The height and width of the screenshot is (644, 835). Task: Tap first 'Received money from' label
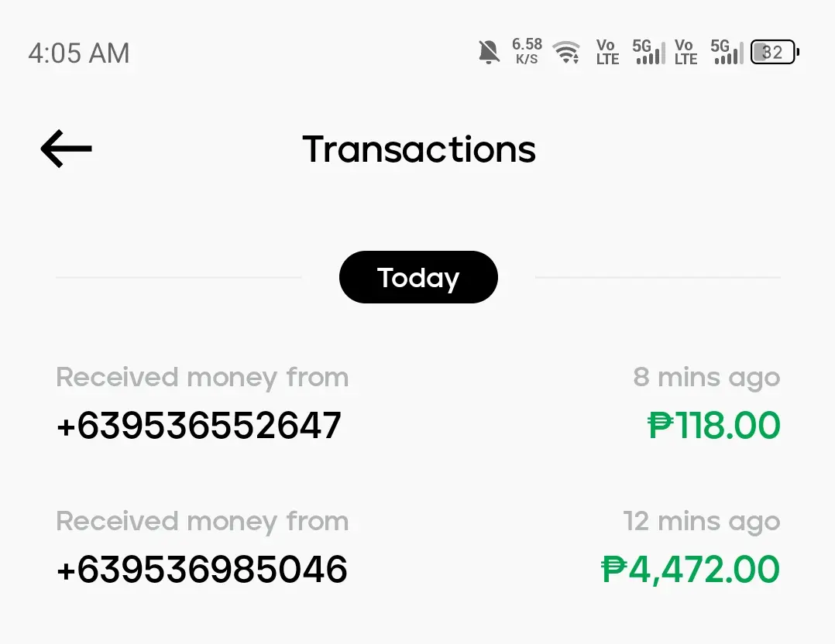[202, 378]
